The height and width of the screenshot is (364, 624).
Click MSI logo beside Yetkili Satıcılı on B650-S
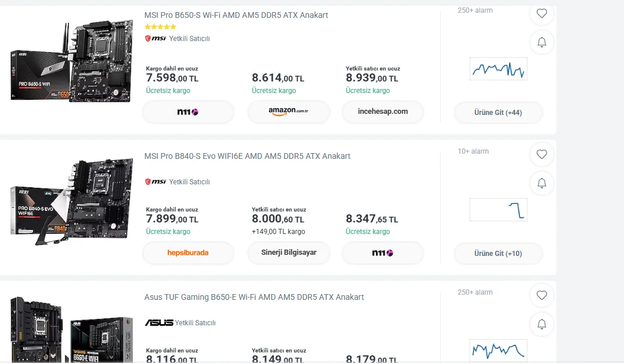click(x=156, y=39)
